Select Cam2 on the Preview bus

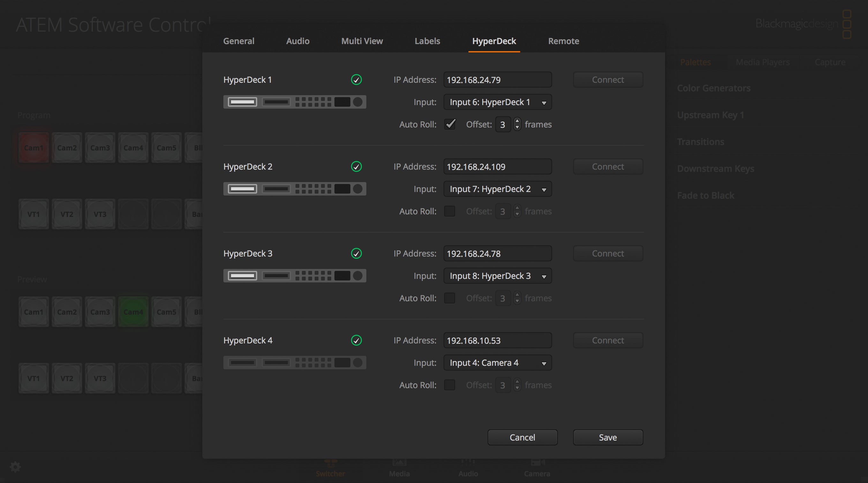click(x=67, y=312)
